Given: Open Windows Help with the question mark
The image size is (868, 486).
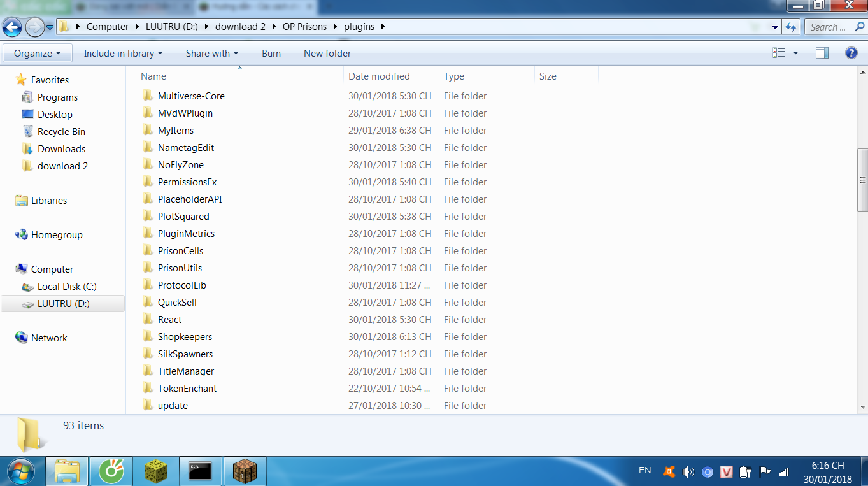Looking at the screenshot, I should 851,54.
